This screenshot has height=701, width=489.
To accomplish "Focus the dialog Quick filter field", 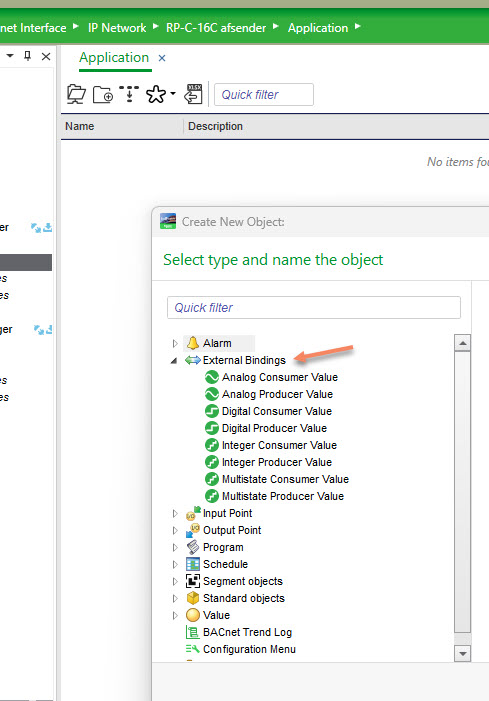I will [x=314, y=308].
